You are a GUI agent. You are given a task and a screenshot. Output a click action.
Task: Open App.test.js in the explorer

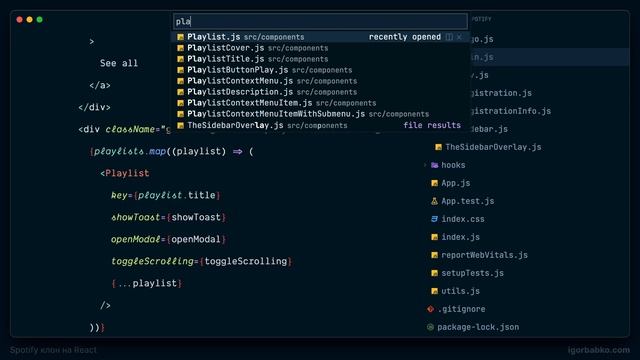[467, 201]
